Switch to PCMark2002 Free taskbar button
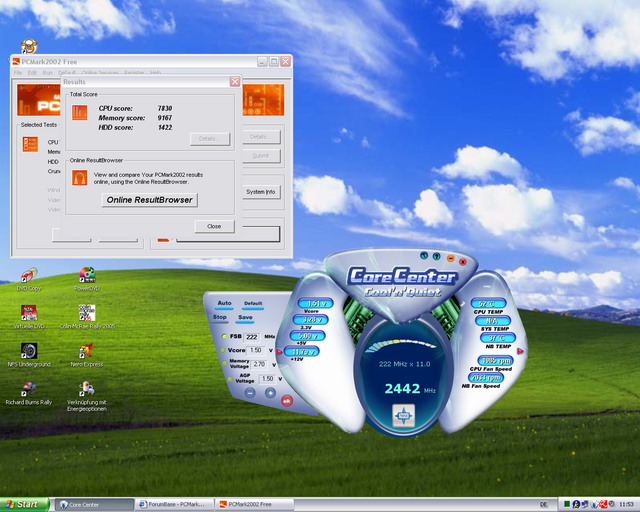640x512 pixels. (x=255, y=505)
